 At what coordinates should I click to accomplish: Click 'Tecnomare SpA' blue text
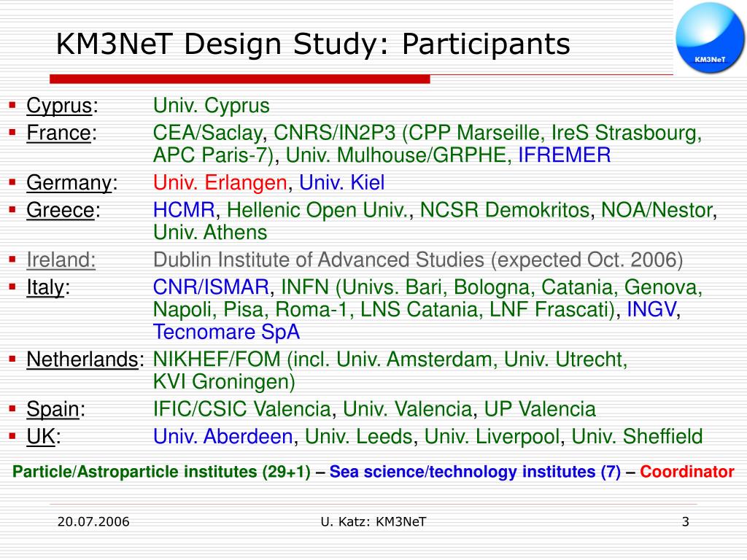tap(226, 332)
